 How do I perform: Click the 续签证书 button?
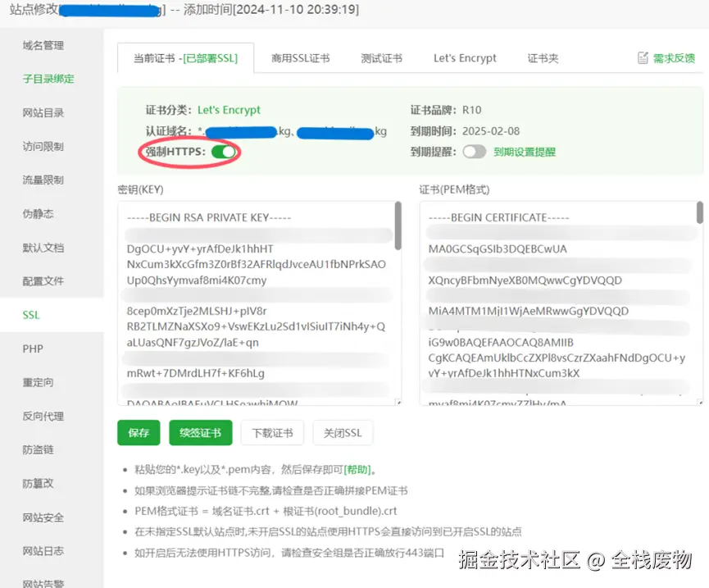200,433
